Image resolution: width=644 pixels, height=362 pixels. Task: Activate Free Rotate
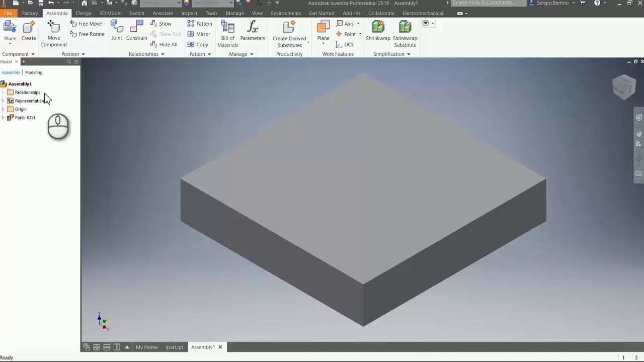87,34
